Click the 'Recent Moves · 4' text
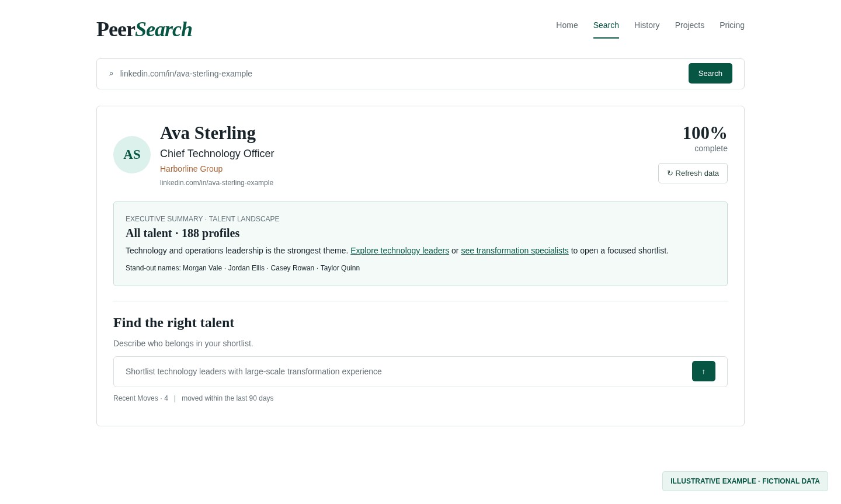Image resolution: width=841 pixels, height=504 pixels. click(x=141, y=398)
